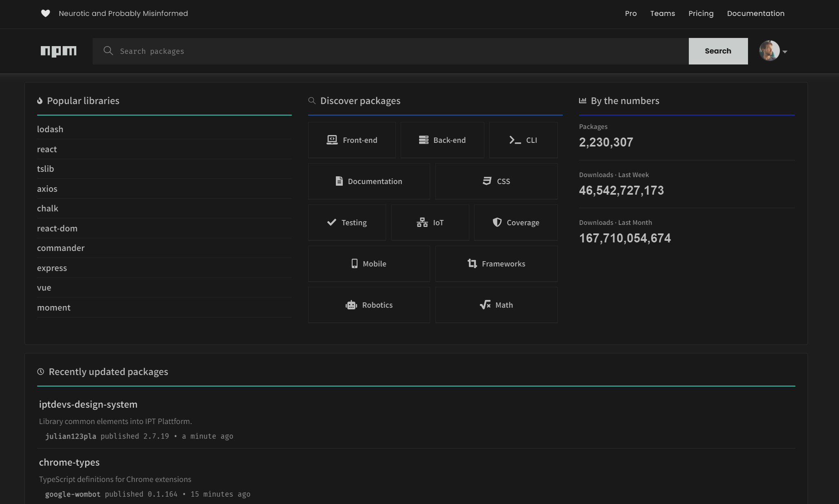Screen dimensions: 839x504
Task: Open the commander library
Action: [x=60, y=248]
